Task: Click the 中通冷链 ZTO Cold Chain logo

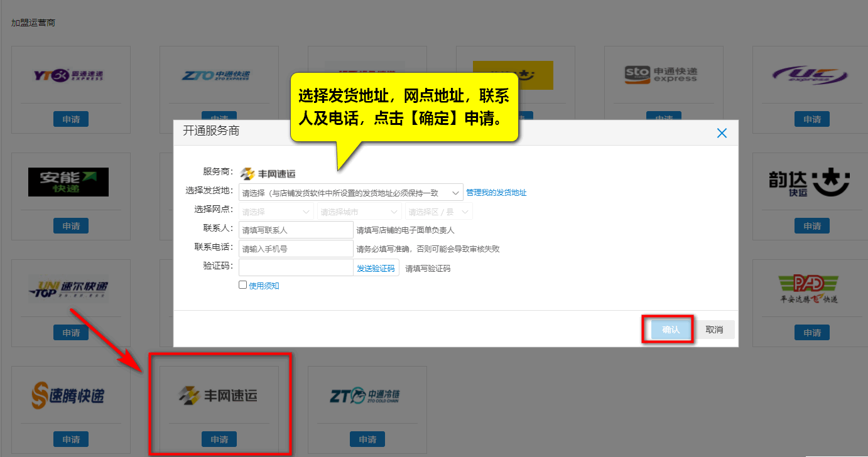Action: tap(365, 396)
